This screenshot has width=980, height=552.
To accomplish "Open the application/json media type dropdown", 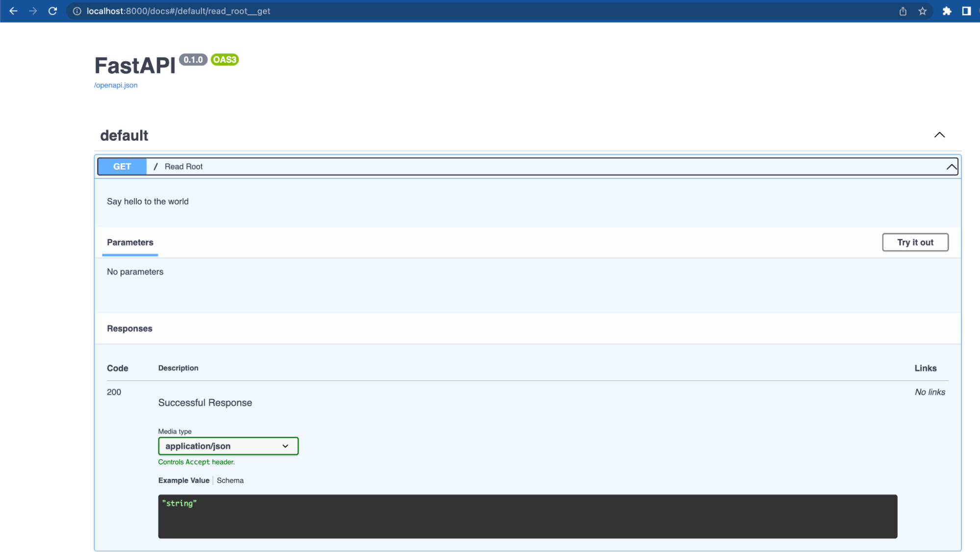I will click(x=228, y=446).
